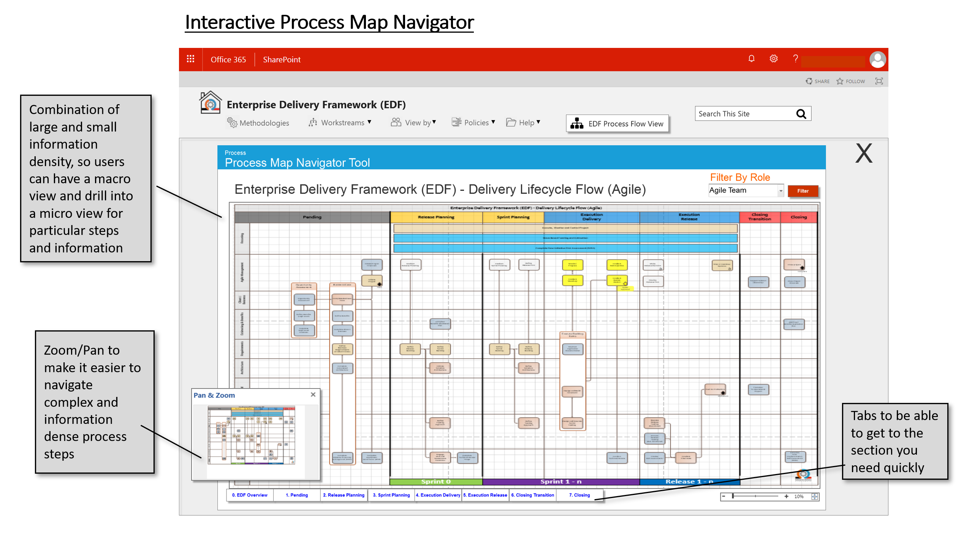The width and height of the screenshot is (980, 544).
Task: Click the user profile avatar
Action: pos(878,60)
